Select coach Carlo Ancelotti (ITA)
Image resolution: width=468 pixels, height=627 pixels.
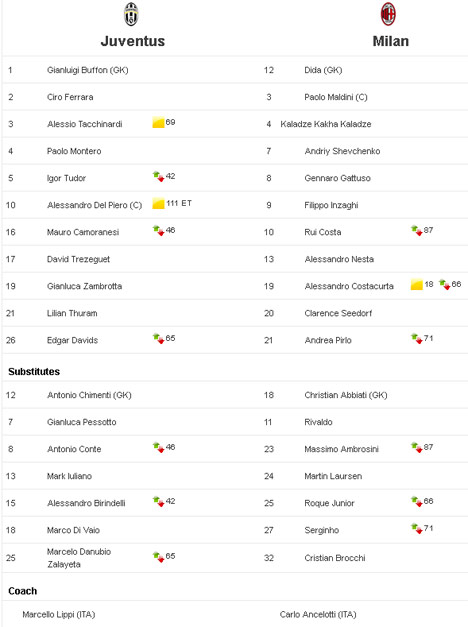[x=318, y=614]
